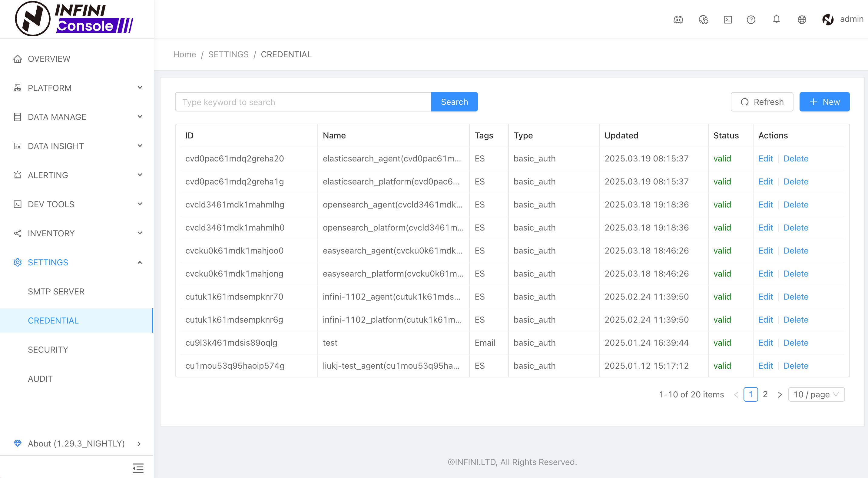Go to pagination page 2

pos(765,394)
